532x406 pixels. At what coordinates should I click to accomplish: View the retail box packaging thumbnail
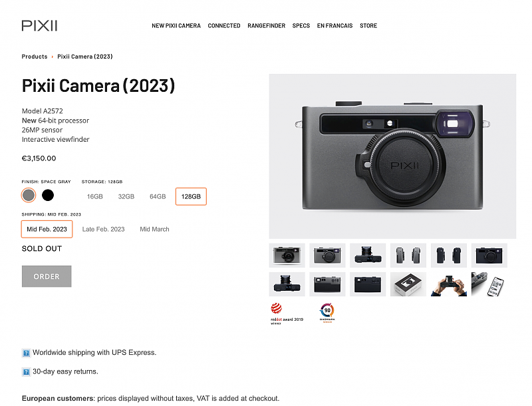408,284
